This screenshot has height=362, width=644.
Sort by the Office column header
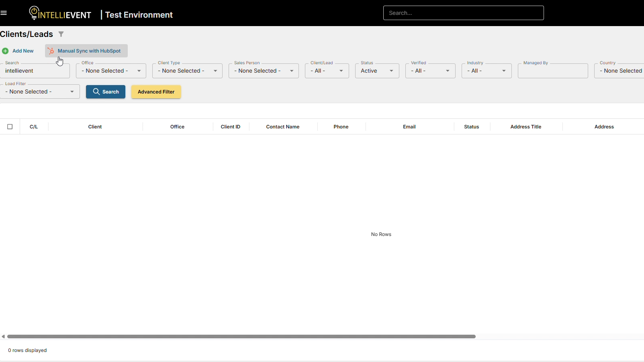point(177,127)
